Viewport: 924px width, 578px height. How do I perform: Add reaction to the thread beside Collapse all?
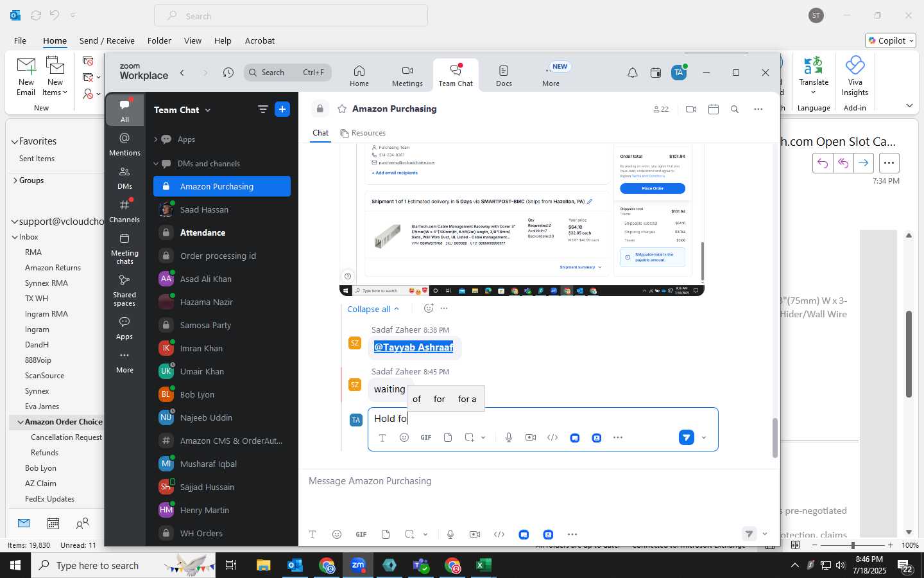tap(429, 308)
